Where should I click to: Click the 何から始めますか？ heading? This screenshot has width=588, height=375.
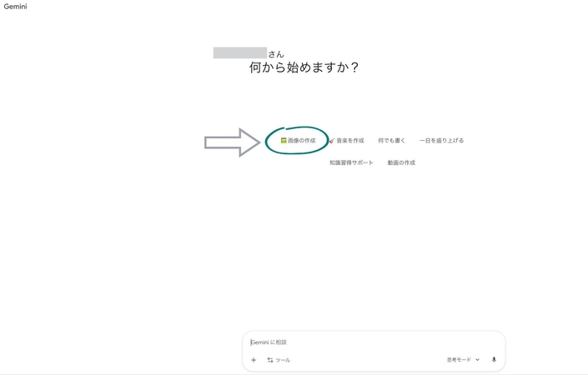click(x=304, y=67)
